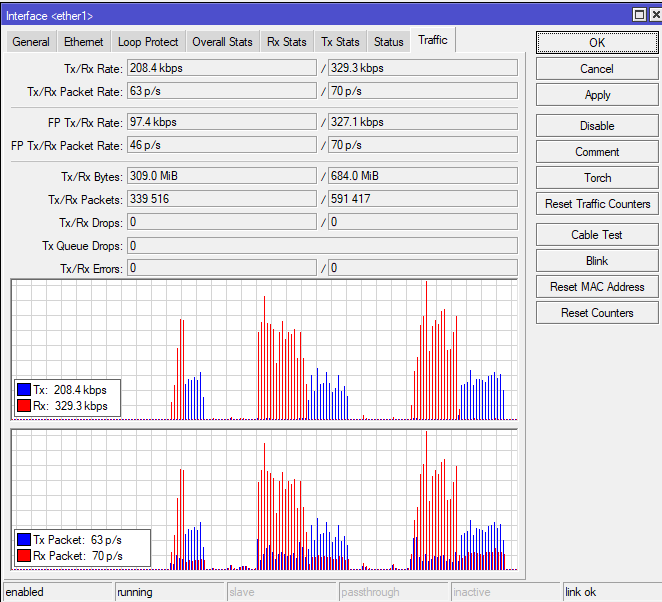Blink the interface LEDs
The image size is (662, 602).
pos(597,261)
